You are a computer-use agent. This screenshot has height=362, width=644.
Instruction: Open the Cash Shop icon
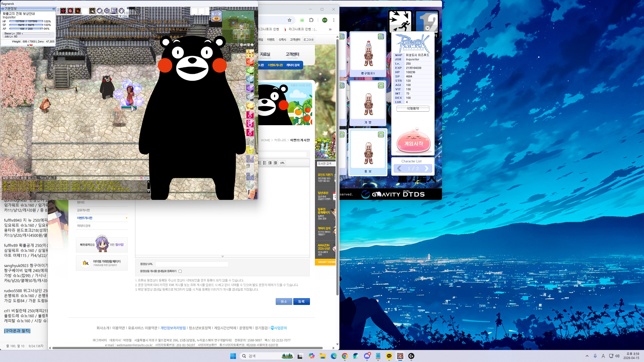point(216,16)
